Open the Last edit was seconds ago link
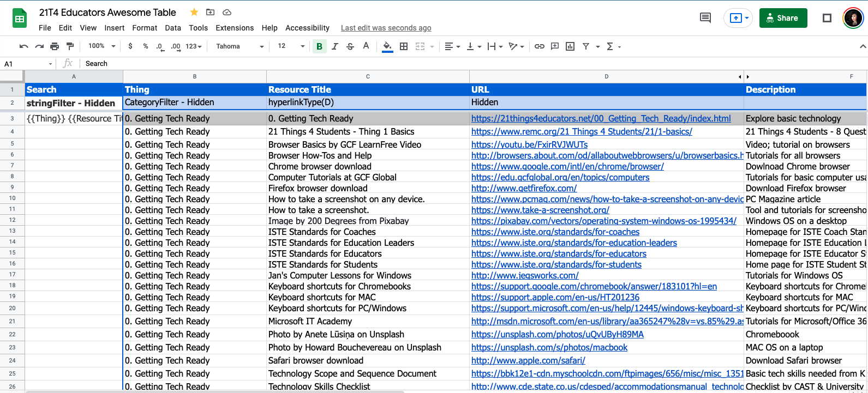Screen dimensions: 868x393 tap(386, 28)
